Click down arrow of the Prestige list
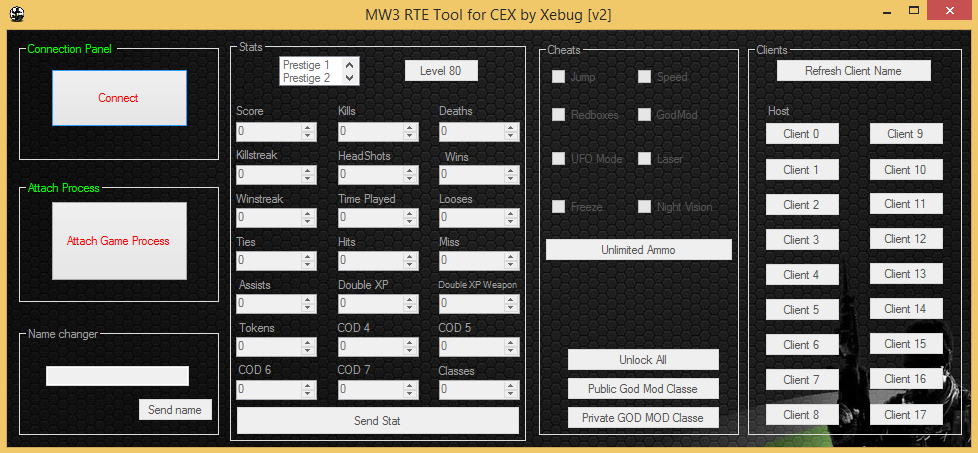Viewport: 978px width, 453px height. click(x=350, y=78)
